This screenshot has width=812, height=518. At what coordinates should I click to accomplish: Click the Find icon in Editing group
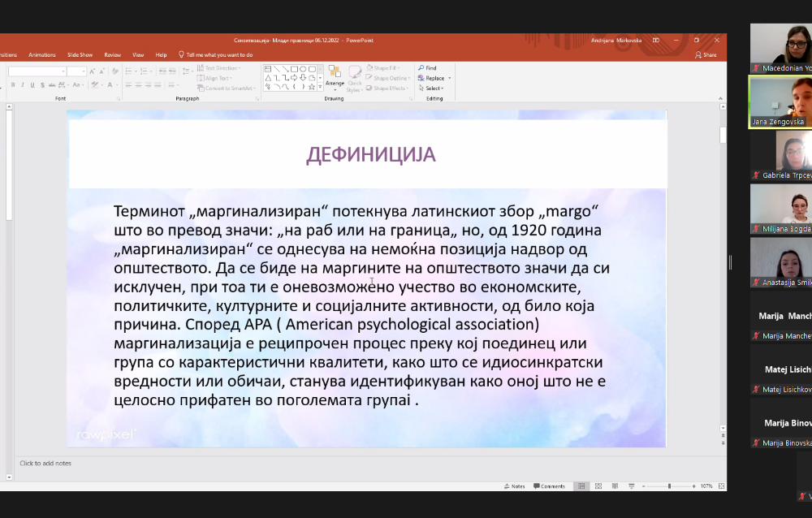point(427,68)
